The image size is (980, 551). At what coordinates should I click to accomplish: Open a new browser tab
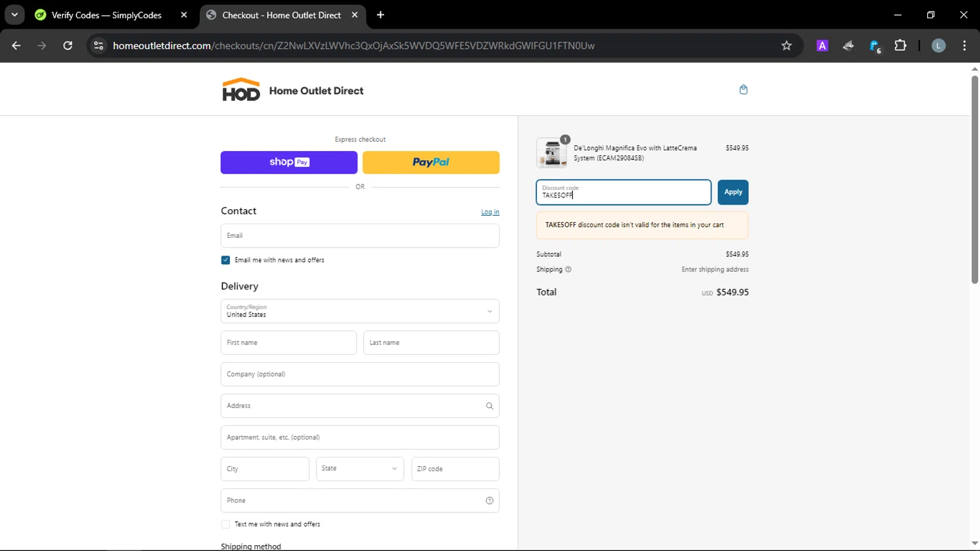coord(380,15)
